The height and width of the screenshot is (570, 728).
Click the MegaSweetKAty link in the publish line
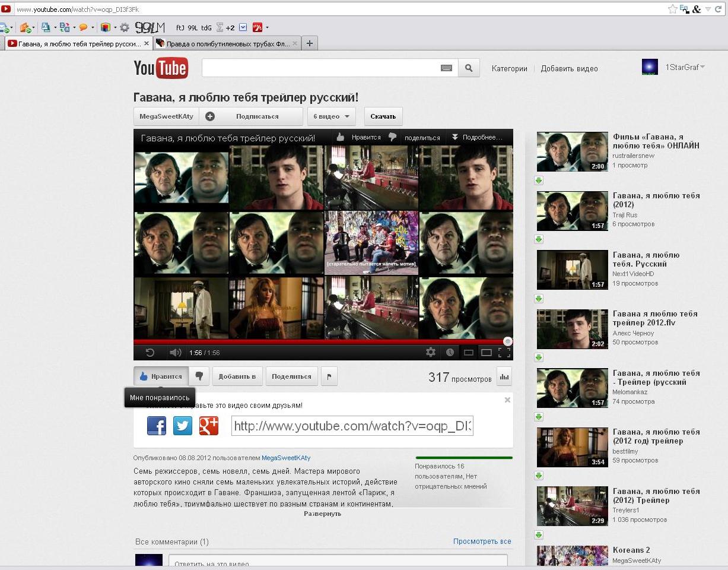[x=286, y=458]
